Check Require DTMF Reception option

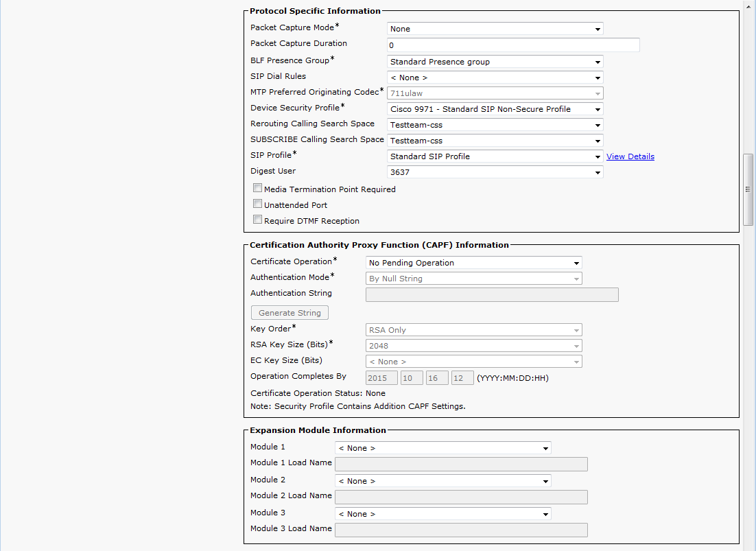coord(258,220)
